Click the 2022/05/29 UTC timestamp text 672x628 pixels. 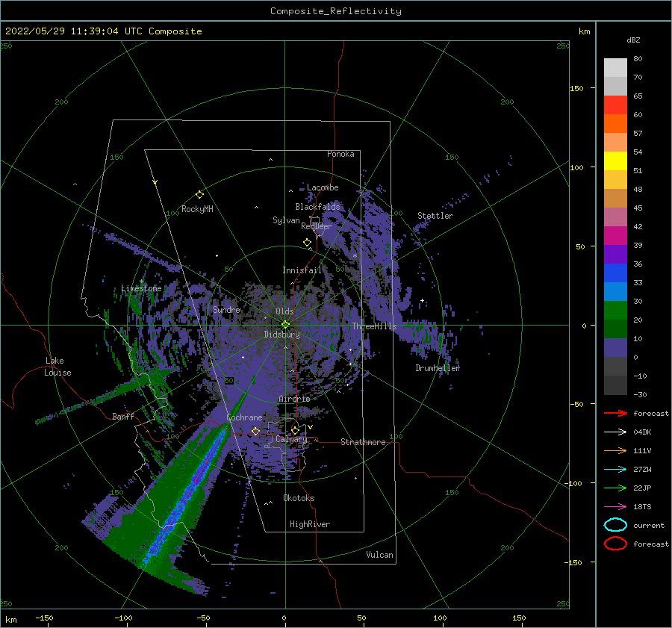click(x=104, y=31)
